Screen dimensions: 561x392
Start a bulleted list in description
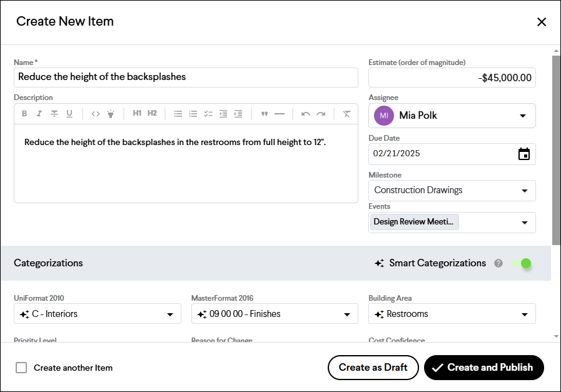click(178, 114)
